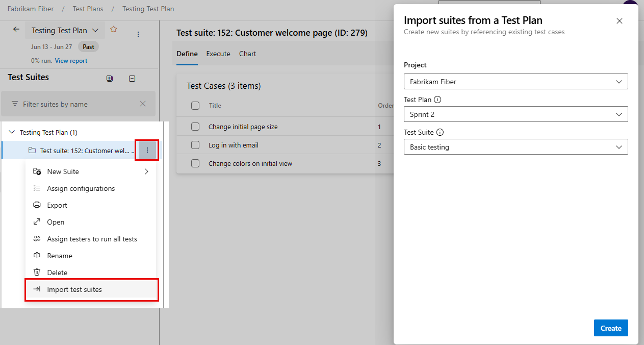Click the back arrow next to Testing Test Plan
This screenshot has height=345, width=644.
click(16, 30)
